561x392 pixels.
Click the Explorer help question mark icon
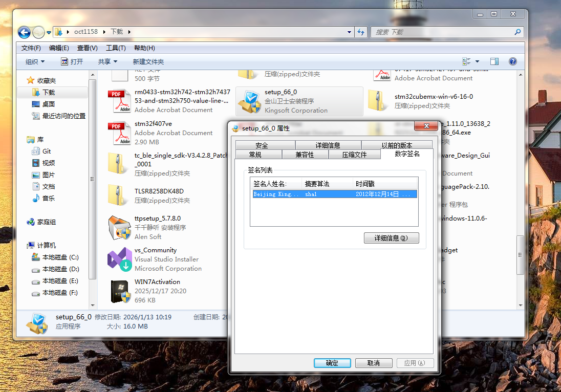512,61
